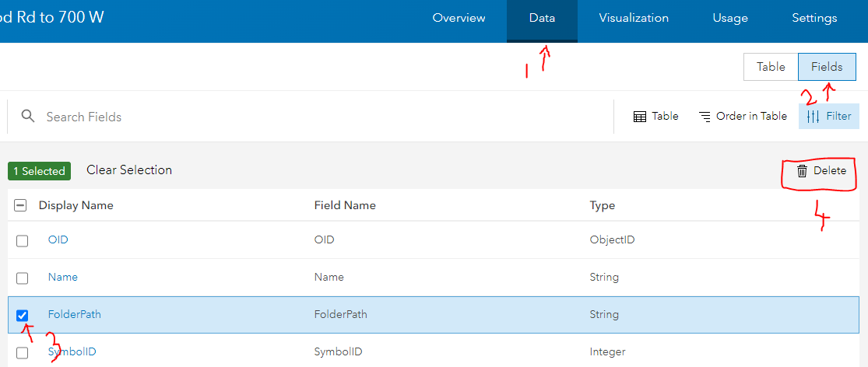Select the Name field checkbox
Screen dimensions: 868x367
(23, 278)
